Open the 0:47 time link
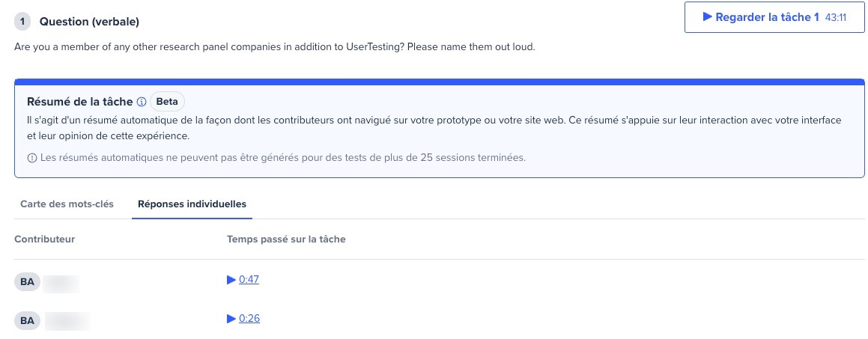This screenshot has height=339, width=868. click(249, 280)
